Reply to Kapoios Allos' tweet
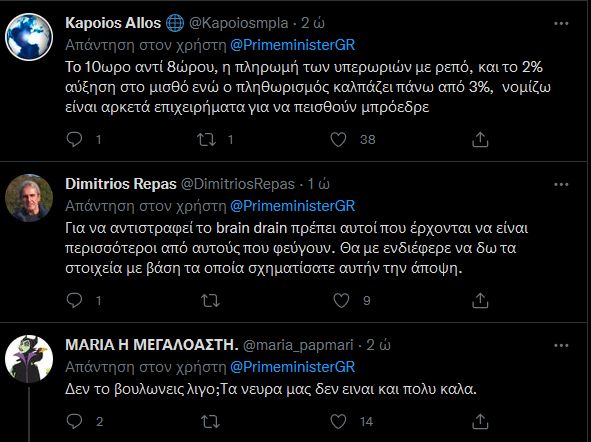The height and width of the screenshot is (442, 591). (74, 139)
